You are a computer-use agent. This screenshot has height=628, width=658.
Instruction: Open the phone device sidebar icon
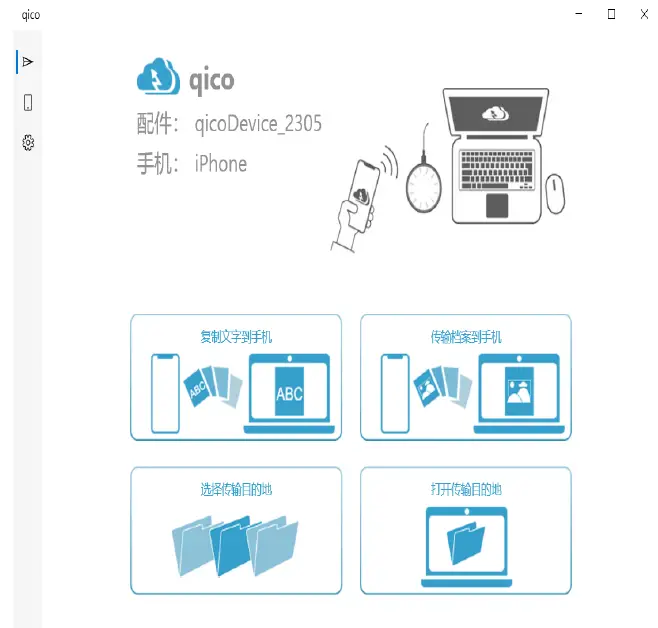point(28,102)
